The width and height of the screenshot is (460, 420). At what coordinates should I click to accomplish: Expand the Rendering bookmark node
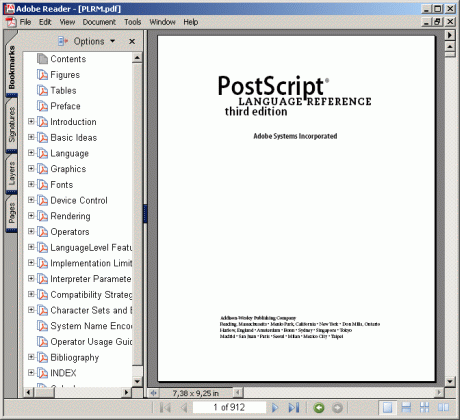pyautogui.click(x=31, y=215)
